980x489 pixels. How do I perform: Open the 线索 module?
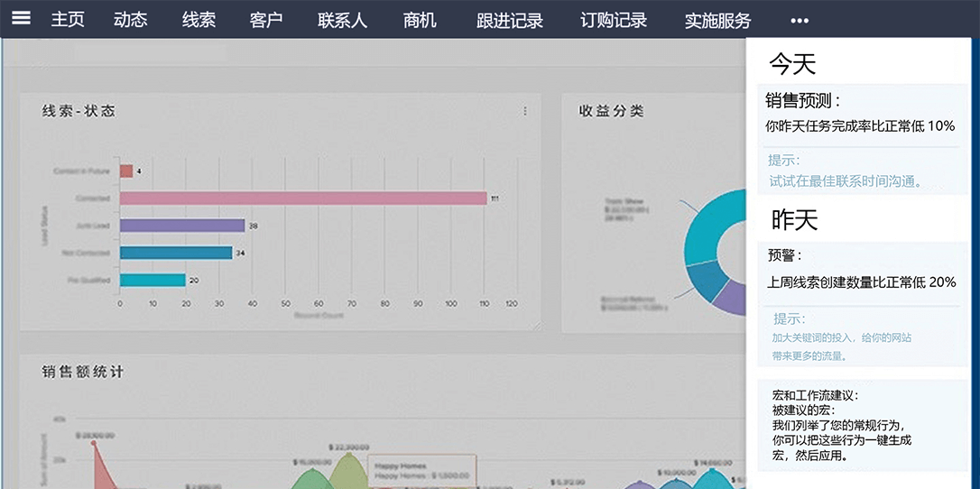click(x=199, y=20)
